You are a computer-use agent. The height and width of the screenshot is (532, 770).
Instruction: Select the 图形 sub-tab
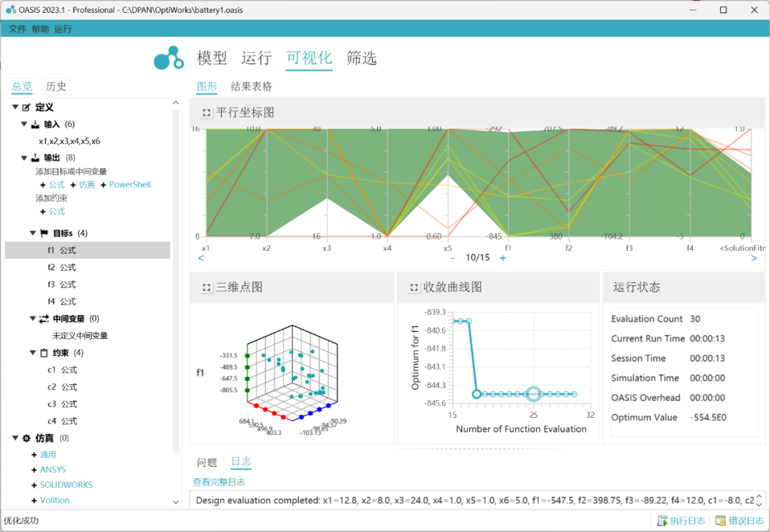pyautogui.click(x=207, y=86)
